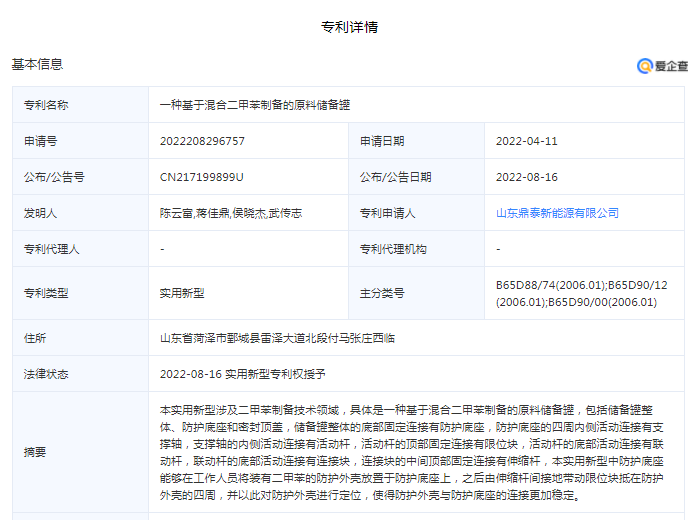The height and width of the screenshot is (520, 695).
Task: Select the 基本信息 section heading
Action: coord(37,65)
